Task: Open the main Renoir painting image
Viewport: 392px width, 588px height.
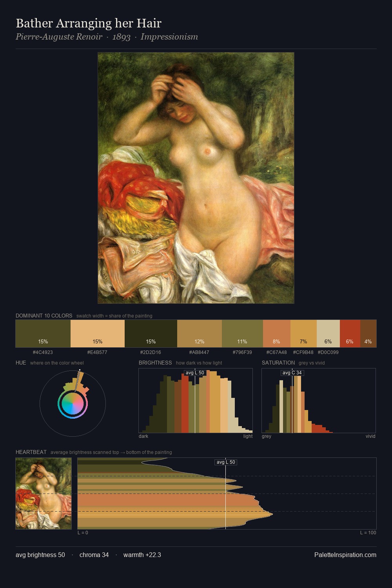Action: coord(196,178)
